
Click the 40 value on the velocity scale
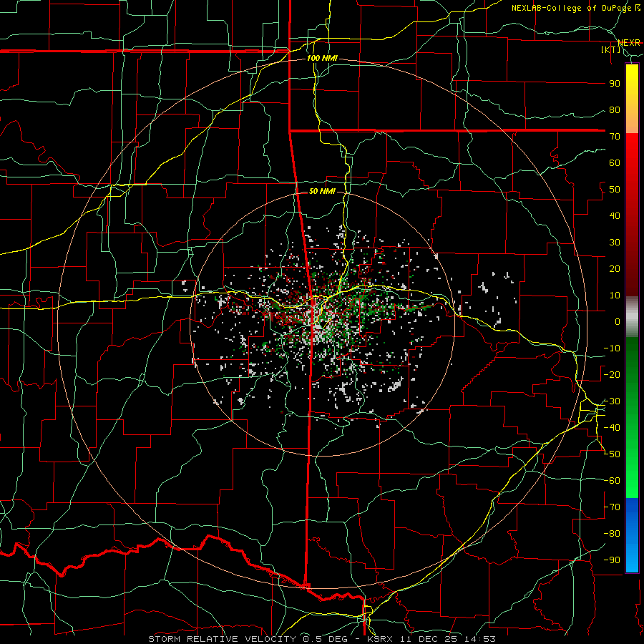coord(615,216)
